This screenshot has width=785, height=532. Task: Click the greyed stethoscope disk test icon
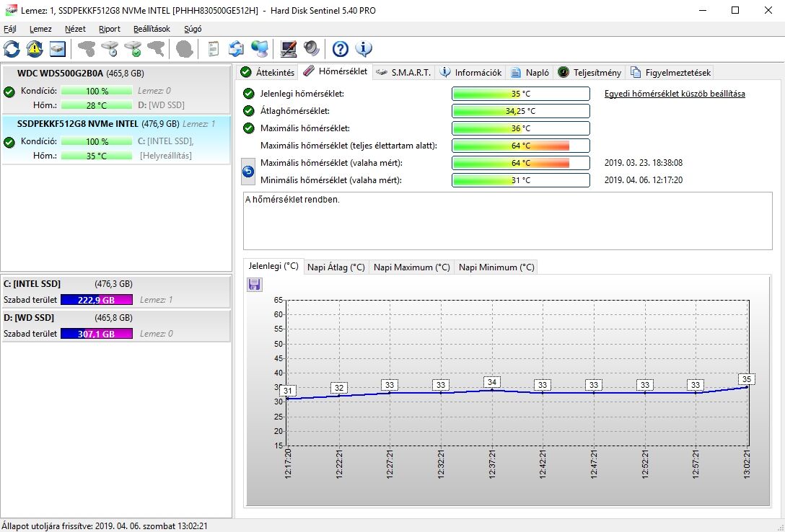coord(87,49)
